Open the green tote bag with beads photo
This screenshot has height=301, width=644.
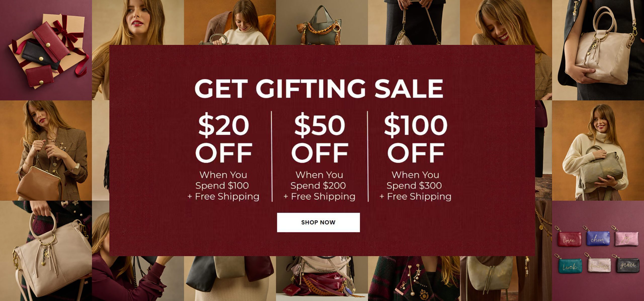pos(322,22)
